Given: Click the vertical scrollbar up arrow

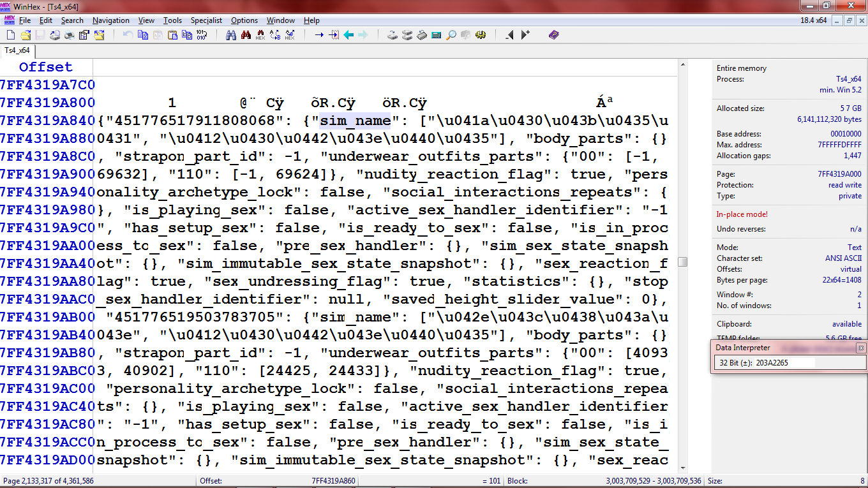Looking at the screenshot, I should (683, 65).
